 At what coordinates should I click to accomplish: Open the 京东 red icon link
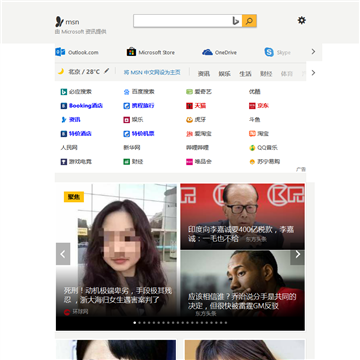pos(252,106)
